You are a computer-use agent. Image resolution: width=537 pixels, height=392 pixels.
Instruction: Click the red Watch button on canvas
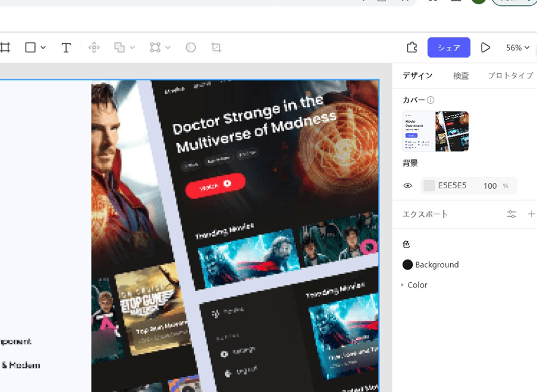pyautogui.click(x=215, y=185)
